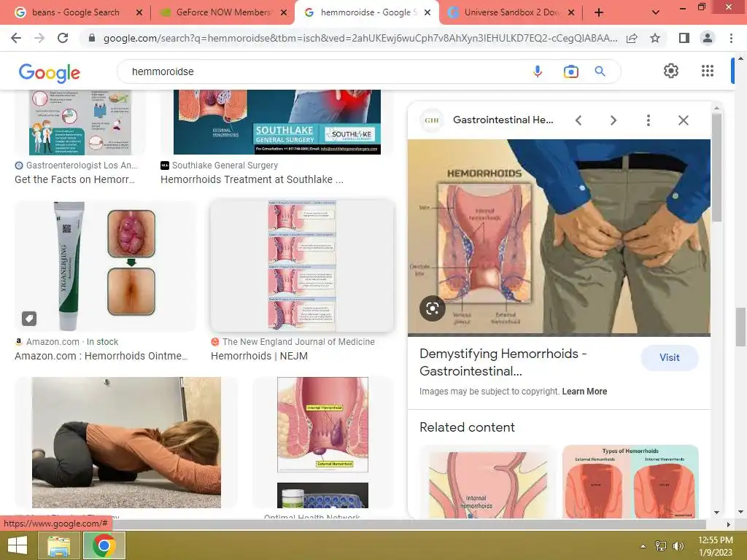747x560 pixels.
Task: Click the Google logo
Action: coord(50,72)
